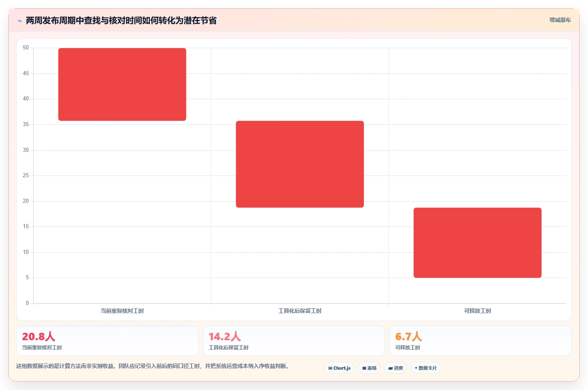
Task: Click the y-axis value 50
Action: click(26, 48)
